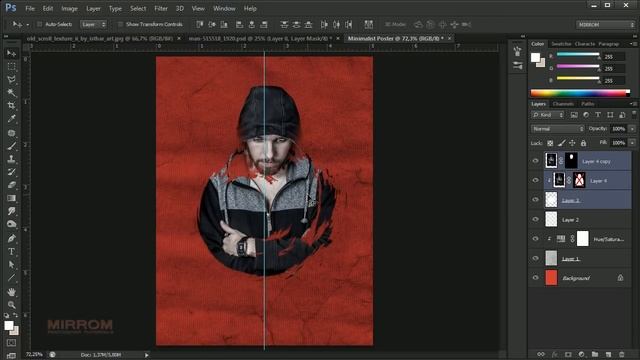Select the Eraser tool
This screenshot has width=640, height=360.
11,185
